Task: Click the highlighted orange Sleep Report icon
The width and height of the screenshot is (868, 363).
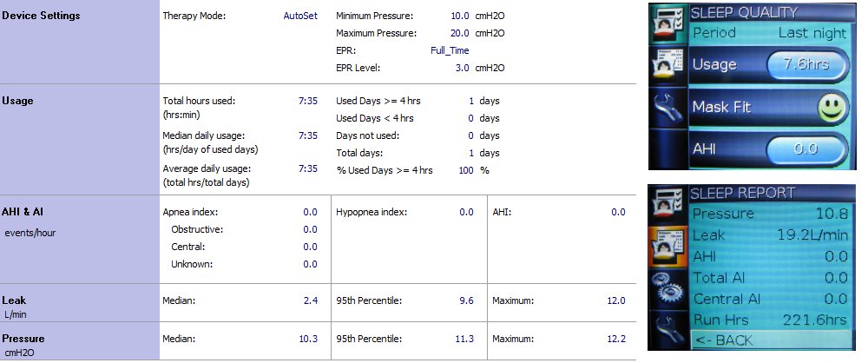Action: [x=668, y=246]
